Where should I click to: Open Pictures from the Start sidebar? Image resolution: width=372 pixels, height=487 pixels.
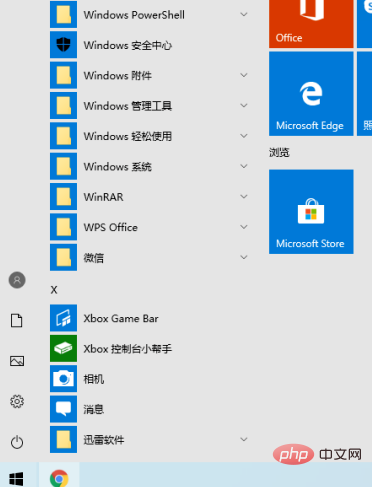tap(17, 361)
